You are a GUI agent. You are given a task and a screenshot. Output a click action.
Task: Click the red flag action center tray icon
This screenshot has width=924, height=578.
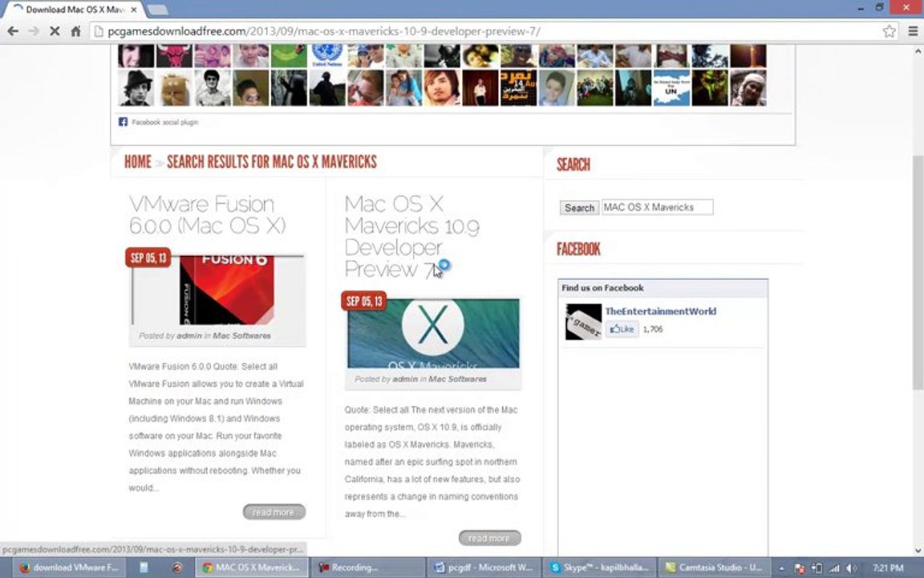[x=800, y=568]
